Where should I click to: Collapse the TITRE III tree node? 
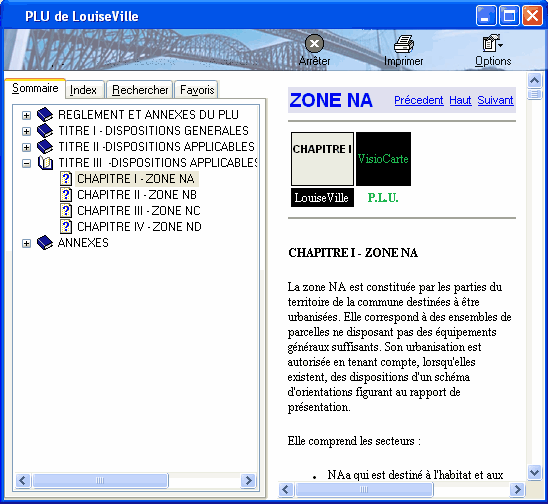point(27,163)
